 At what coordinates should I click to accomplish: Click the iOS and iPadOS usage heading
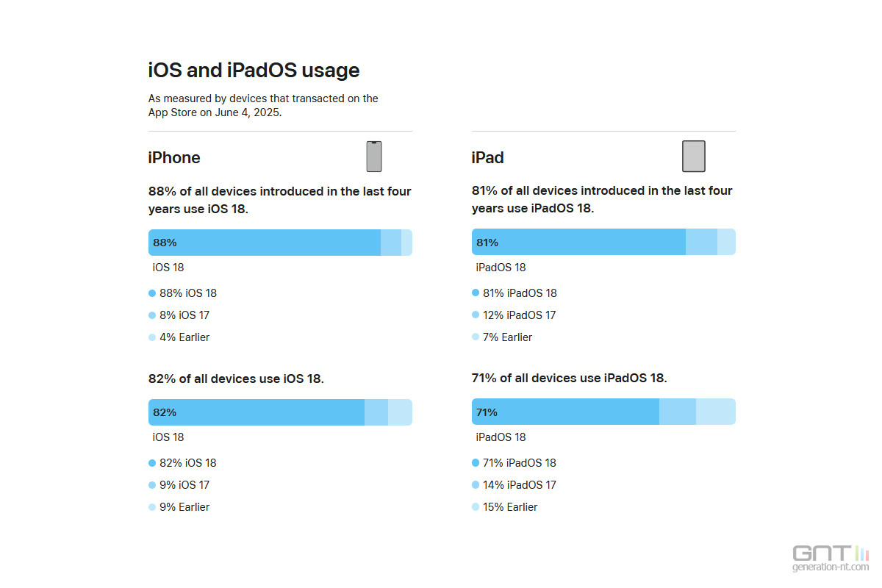pyautogui.click(x=254, y=71)
